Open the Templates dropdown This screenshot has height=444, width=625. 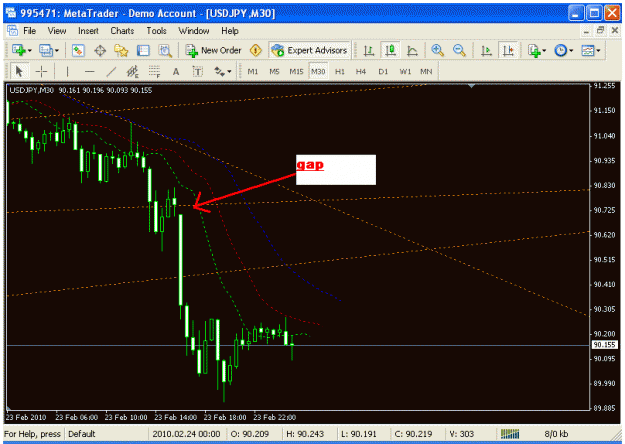[591, 50]
